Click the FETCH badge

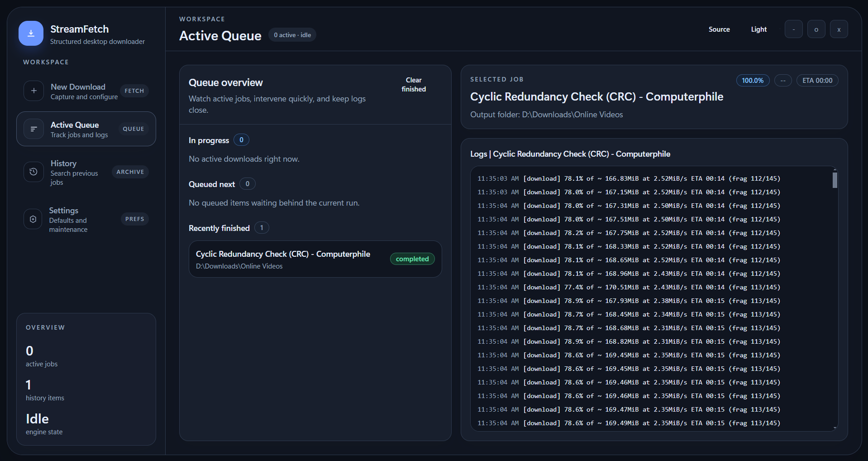click(134, 91)
